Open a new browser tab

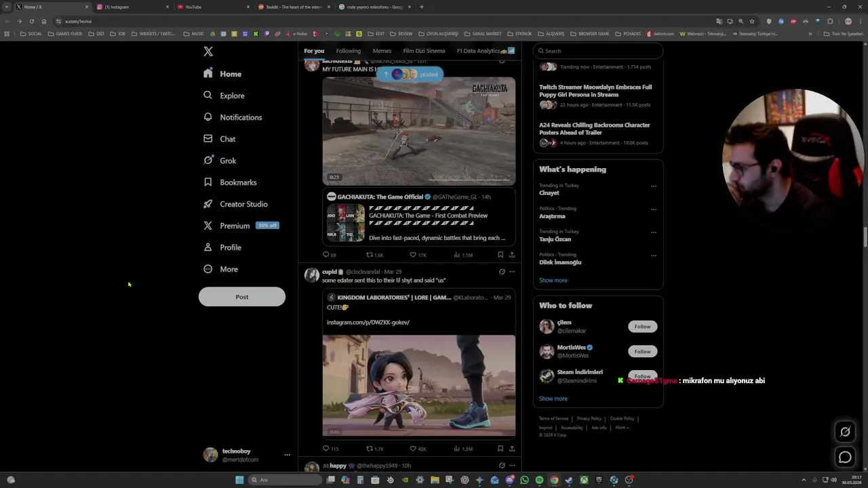(422, 7)
